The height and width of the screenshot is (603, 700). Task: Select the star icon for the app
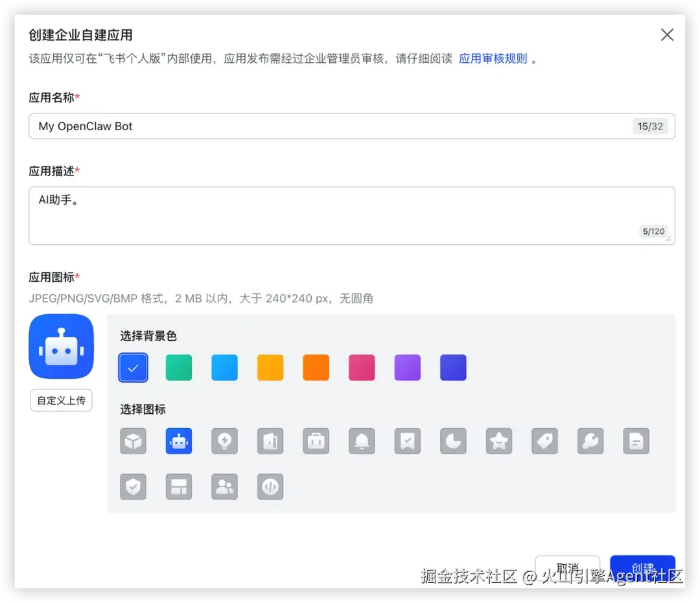tap(499, 441)
